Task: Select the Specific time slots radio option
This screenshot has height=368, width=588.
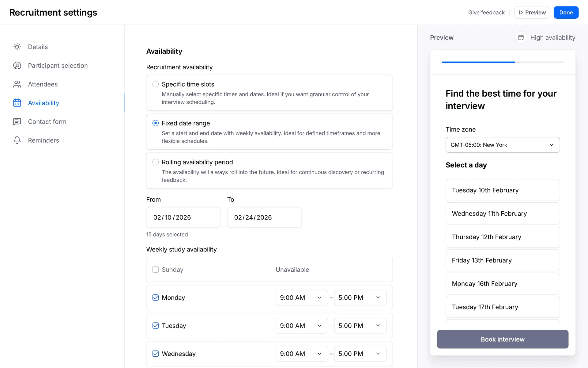Action: coord(156,84)
